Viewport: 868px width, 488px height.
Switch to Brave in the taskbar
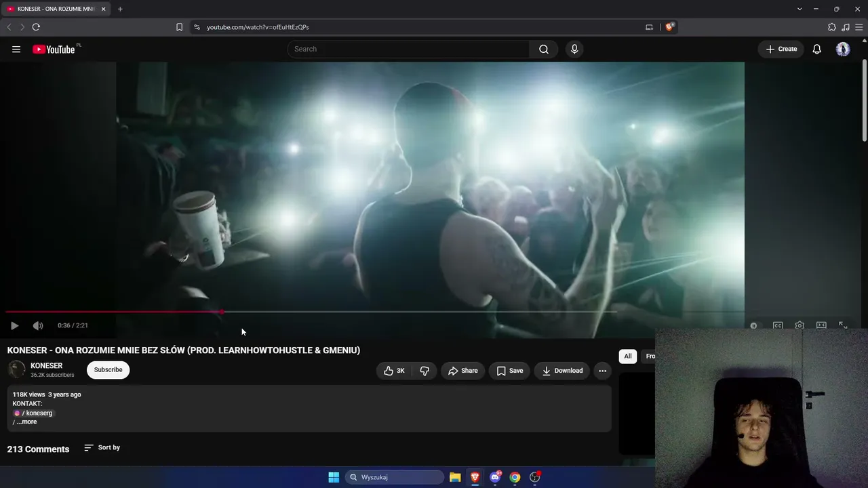(475, 477)
